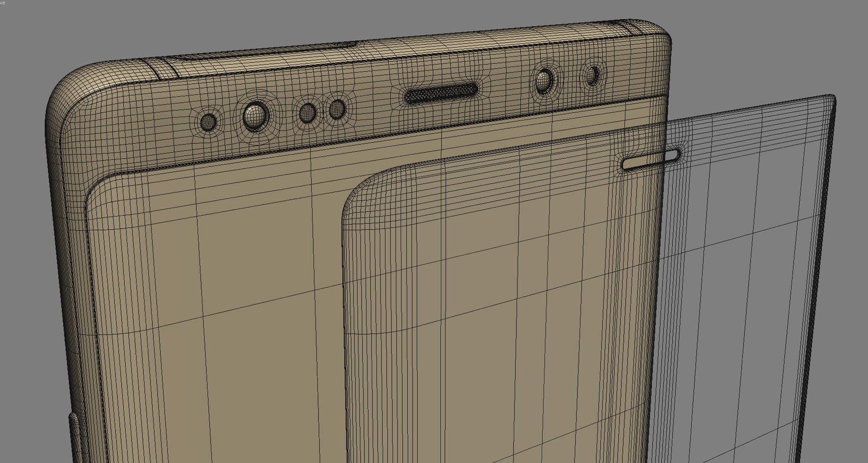Select the rightmost sensor hole on the bezel

click(593, 76)
